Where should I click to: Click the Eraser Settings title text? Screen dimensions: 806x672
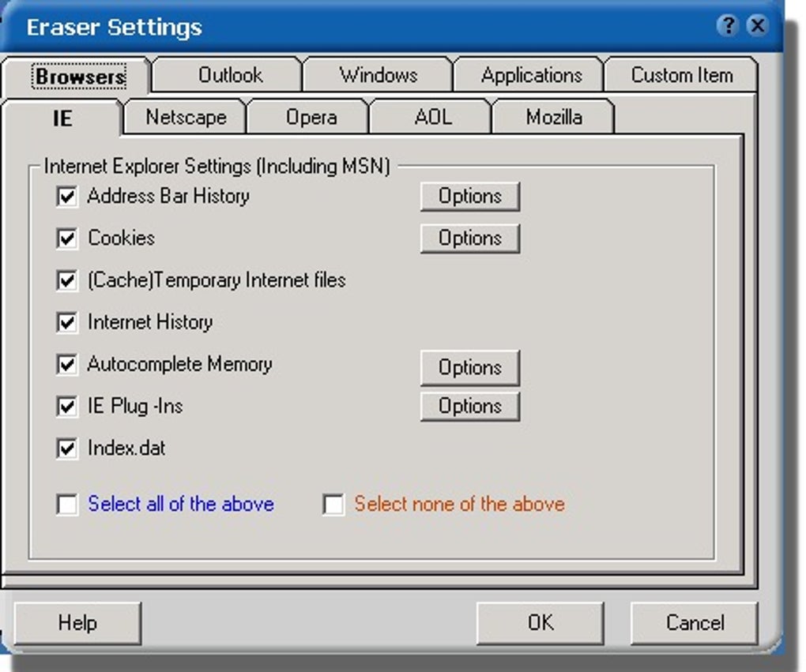114,27
